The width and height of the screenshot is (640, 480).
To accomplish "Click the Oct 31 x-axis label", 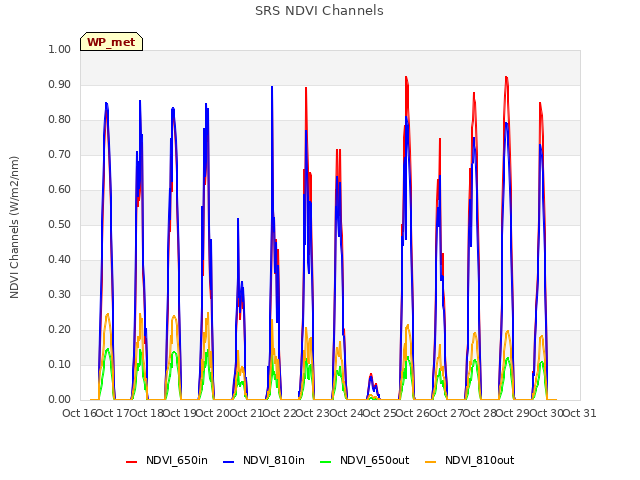I will 580,413.
